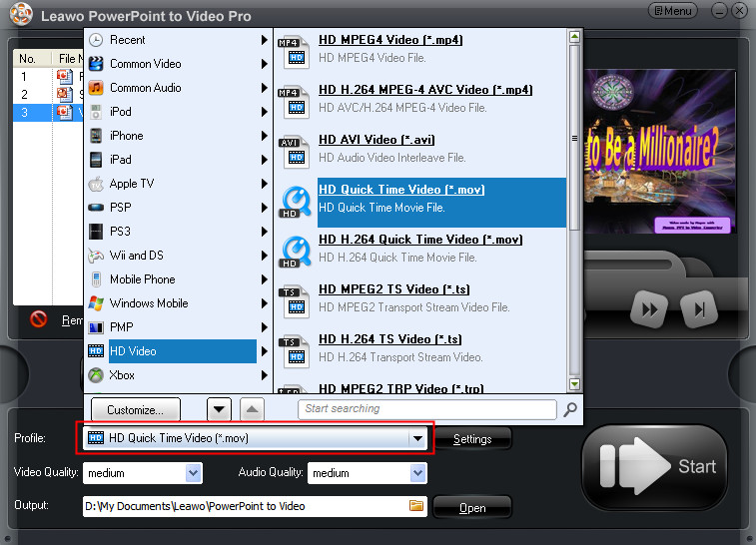
Task: Expand the iPhone submenu arrow
Action: click(x=265, y=136)
